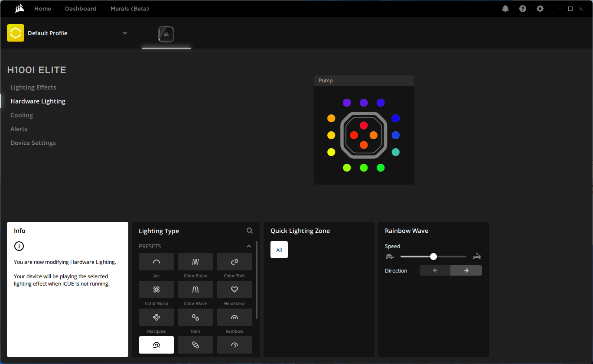Click the rabbit fast-speed icon

[477, 257]
